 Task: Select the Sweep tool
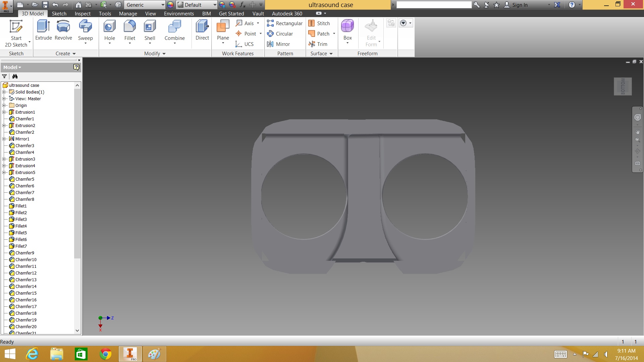coord(85,32)
